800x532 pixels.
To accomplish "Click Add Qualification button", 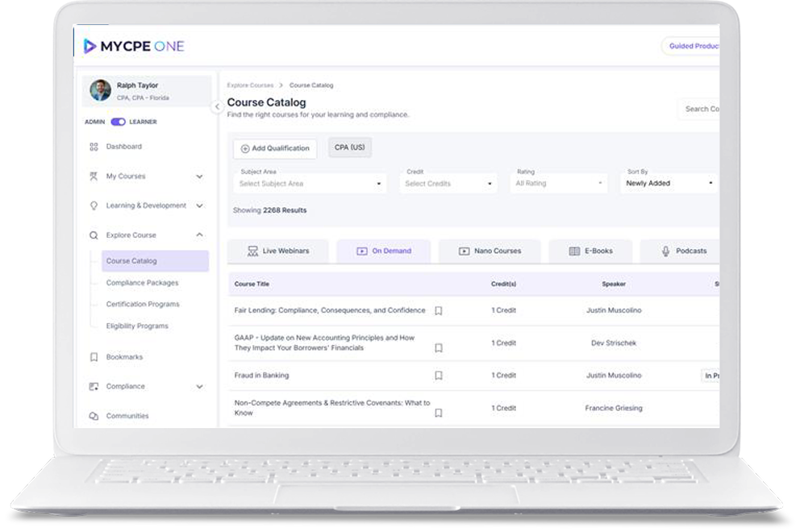I will tap(275, 148).
